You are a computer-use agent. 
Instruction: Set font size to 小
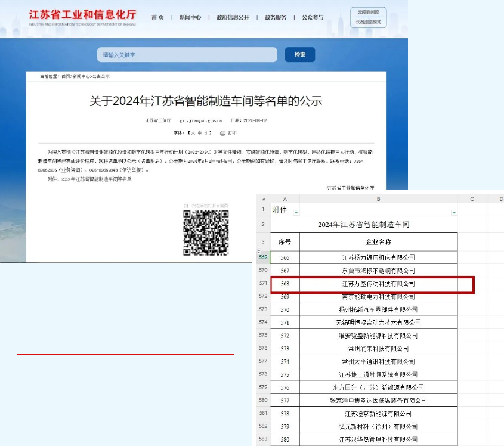click(206, 133)
